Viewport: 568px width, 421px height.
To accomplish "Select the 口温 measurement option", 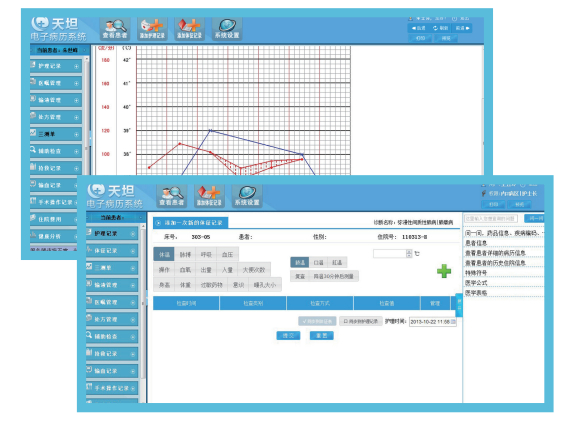I will [x=318, y=262].
